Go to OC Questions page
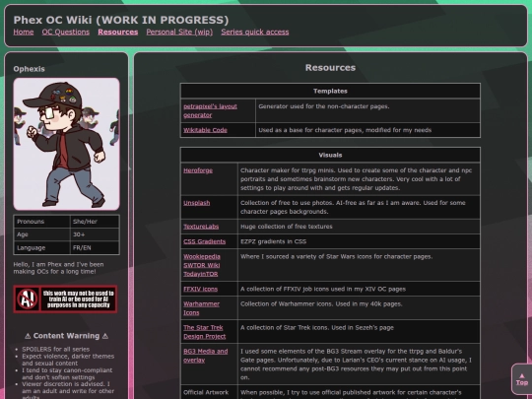 (x=66, y=32)
